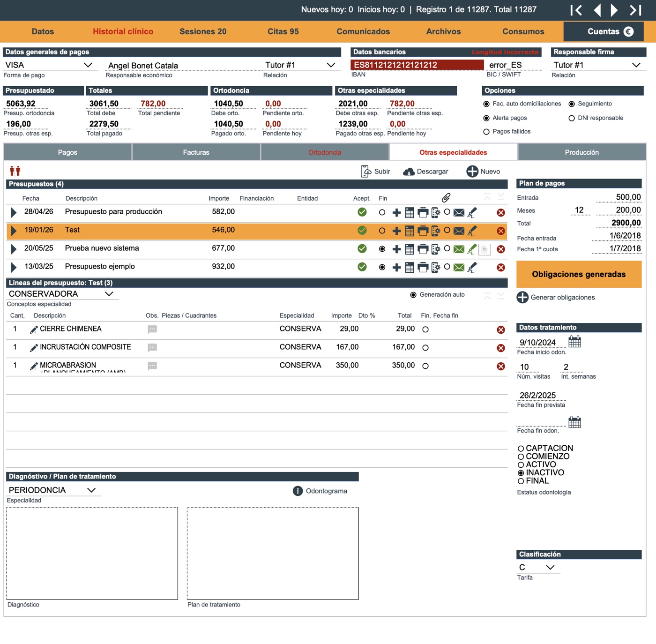The height and width of the screenshot is (644, 656).
Task: Click the red IBAN field
Action: point(417,65)
